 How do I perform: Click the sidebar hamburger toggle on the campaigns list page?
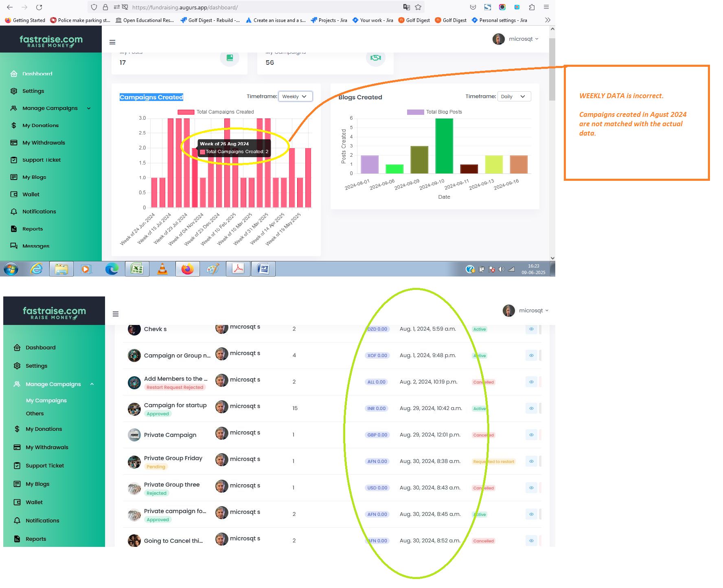(x=116, y=314)
